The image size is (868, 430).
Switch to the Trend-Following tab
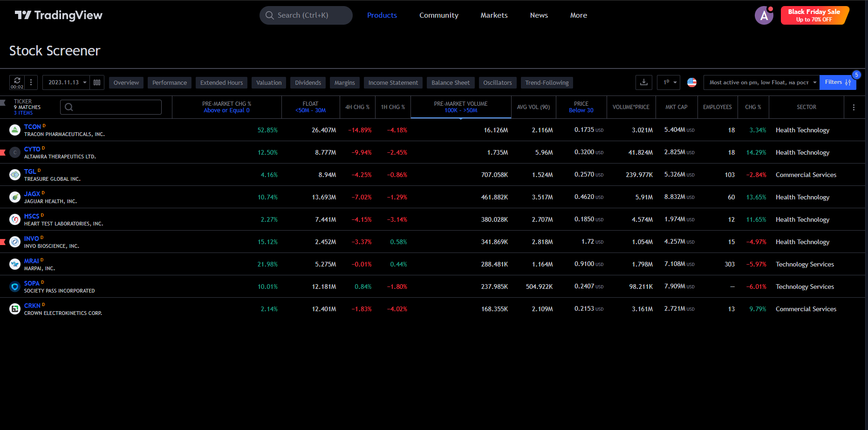547,82
